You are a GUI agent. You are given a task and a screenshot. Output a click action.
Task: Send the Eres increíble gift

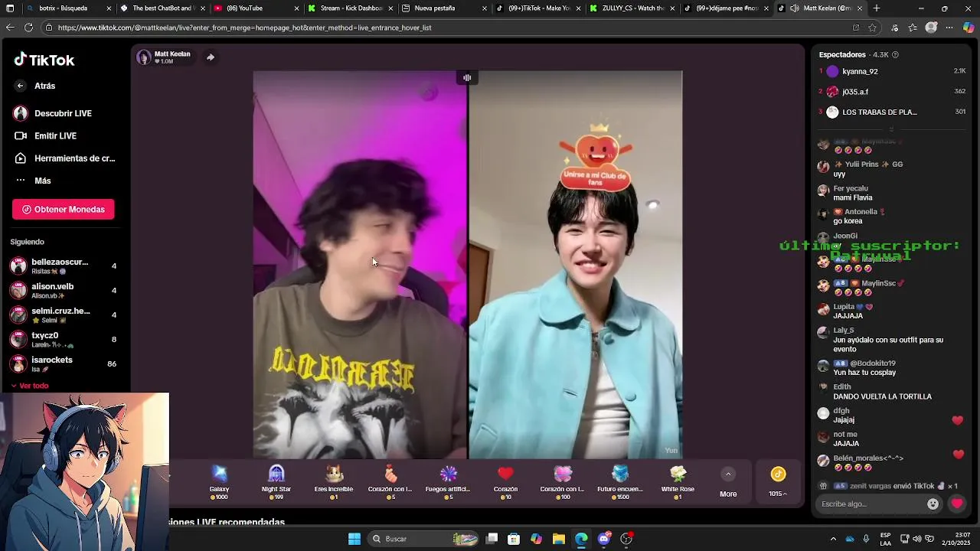tap(334, 482)
